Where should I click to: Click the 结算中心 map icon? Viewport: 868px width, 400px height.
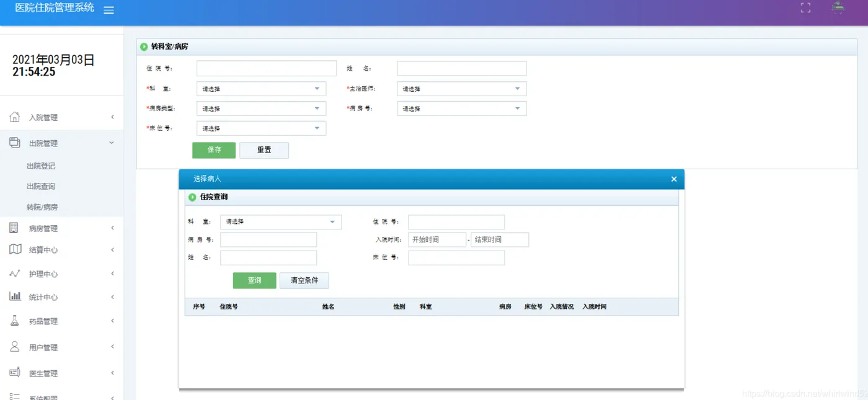click(x=15, y=249)
